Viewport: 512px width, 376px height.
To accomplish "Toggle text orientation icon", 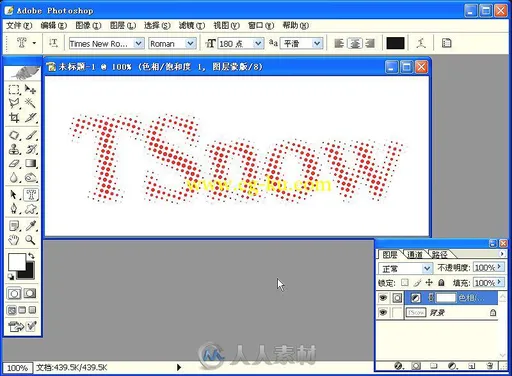I will [x=53, y=43].
